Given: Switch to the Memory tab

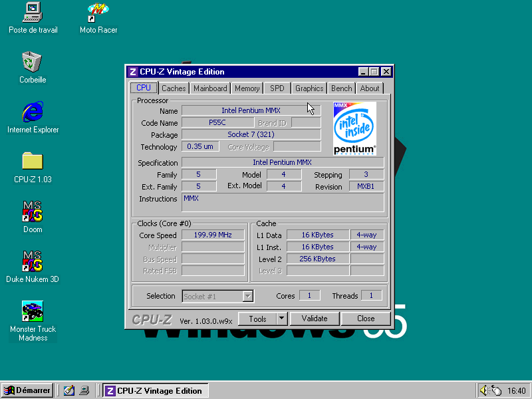Looking at the screenshot, I should point(247,88).
